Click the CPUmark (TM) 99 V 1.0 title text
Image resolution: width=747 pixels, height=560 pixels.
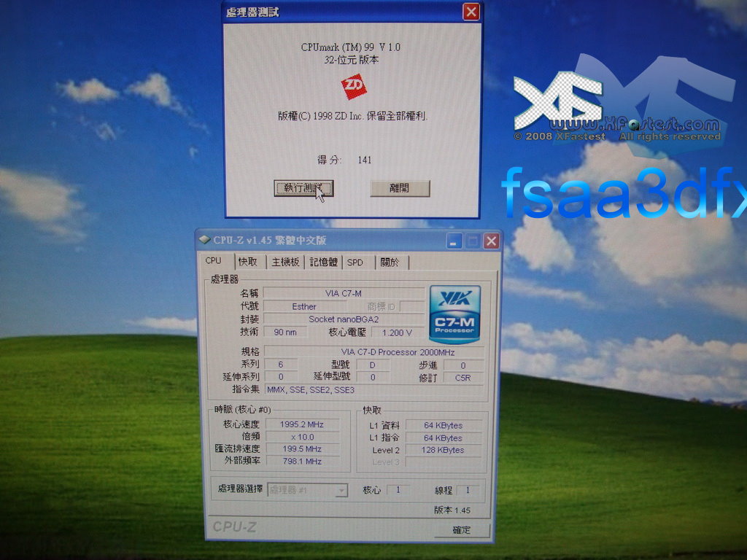pos(351,47)
